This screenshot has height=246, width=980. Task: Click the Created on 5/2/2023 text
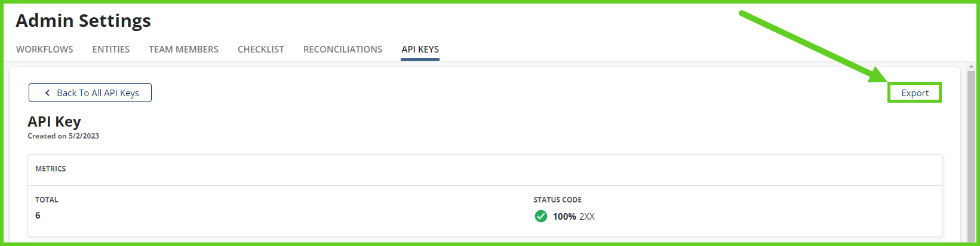(x=63, y=136)
